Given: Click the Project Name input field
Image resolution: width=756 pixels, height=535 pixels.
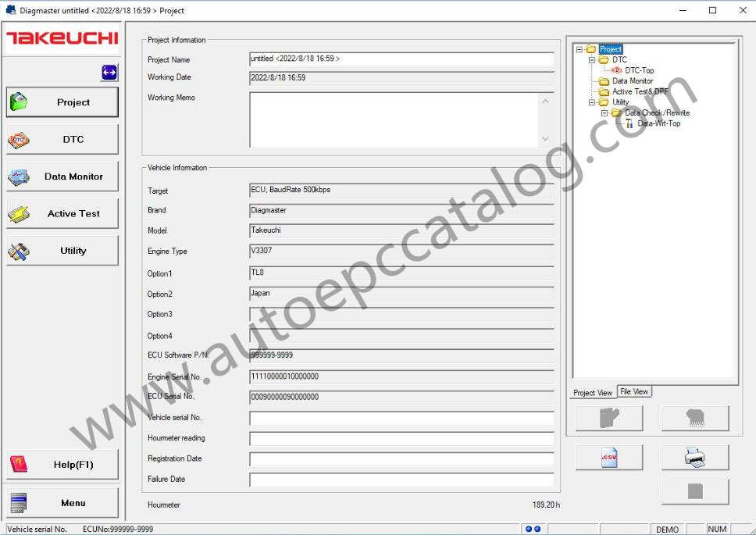Looking at the screenshot, I should click(401, 59).
